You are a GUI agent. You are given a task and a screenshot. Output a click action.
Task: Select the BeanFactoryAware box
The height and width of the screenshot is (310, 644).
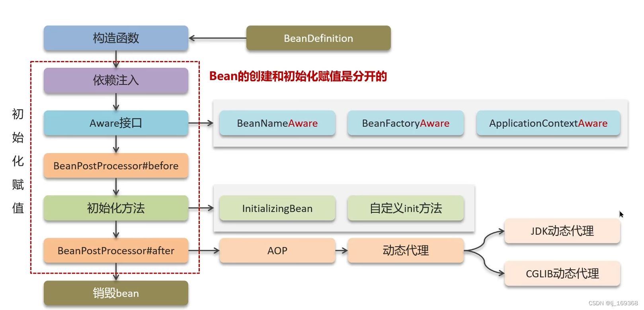click(x=406, y=123)
